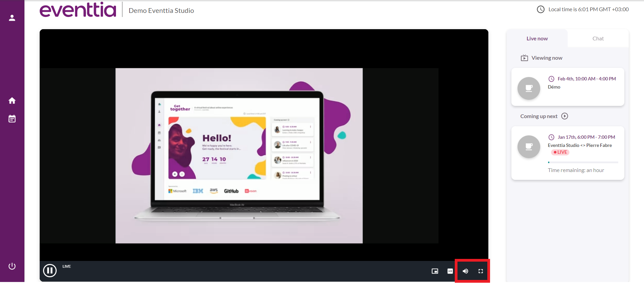
Task: Click the session time remaining progress bar
Action: (x=583, y=163)
